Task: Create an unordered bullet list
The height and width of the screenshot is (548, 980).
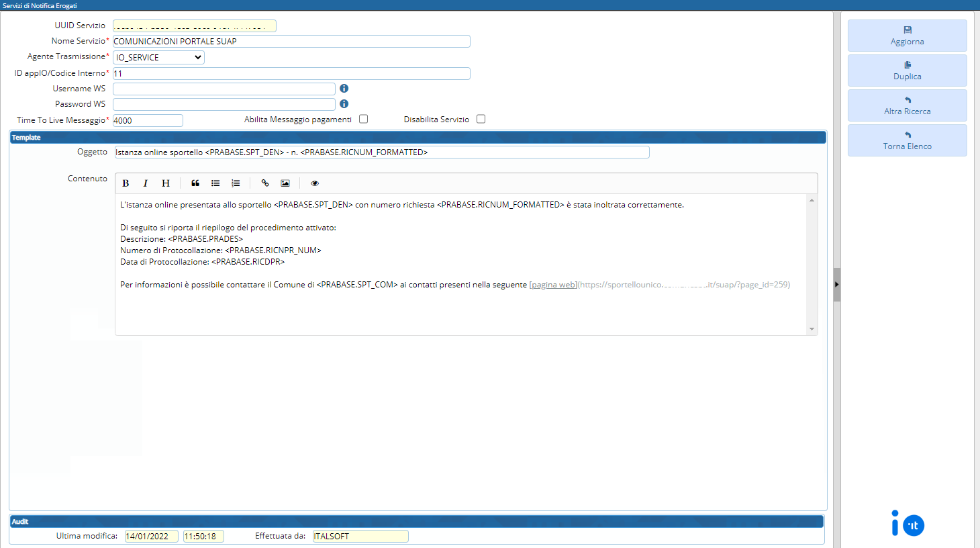Action: pos(215,183)
